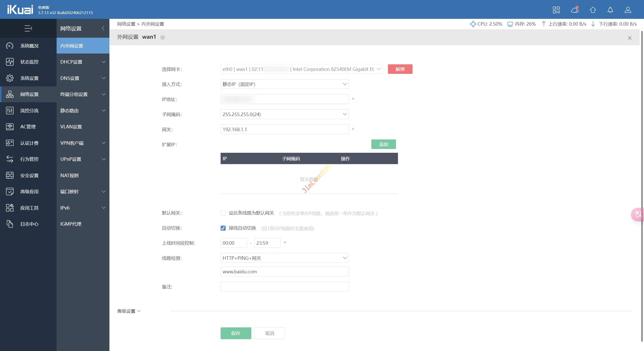644x351 pixels.
Task: Open the 接入方式 dropdown
Action: coord(284,84)
